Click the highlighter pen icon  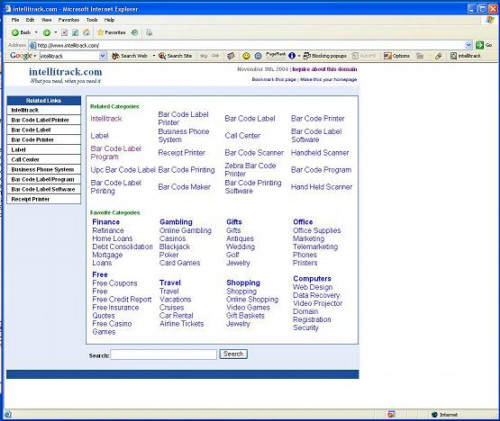(x=438, y=56)
